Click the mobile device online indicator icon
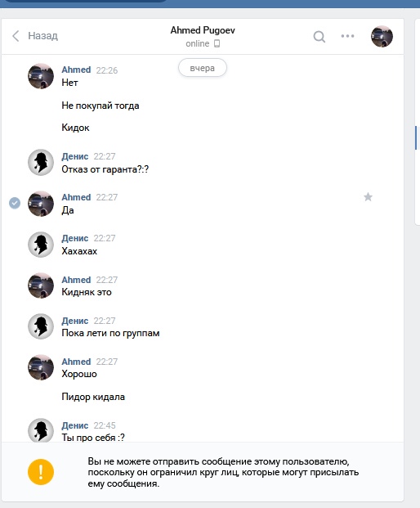 [217, 43]
